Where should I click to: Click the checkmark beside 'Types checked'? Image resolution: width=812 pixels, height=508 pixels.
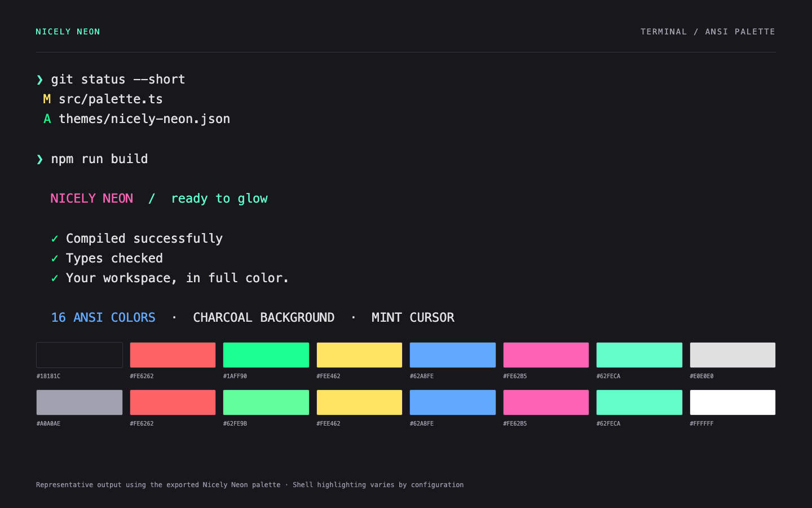coord(55,259)
